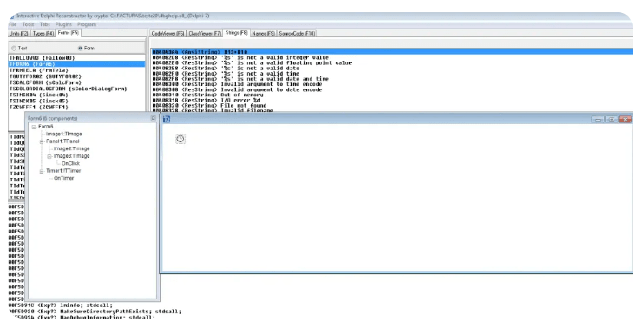644x335 pixels.
Task: Select the Form radio button
Action: pyautogui.click(x=80, y=48)
